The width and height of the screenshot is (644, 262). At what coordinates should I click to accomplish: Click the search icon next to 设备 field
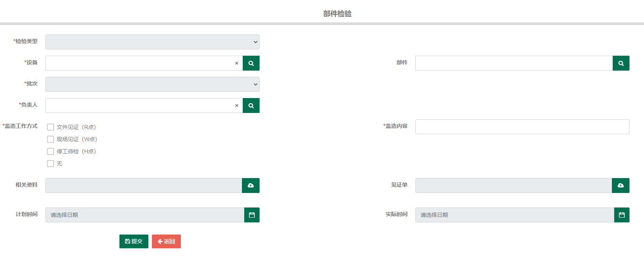pyautogui.click(x=251, y=63)
